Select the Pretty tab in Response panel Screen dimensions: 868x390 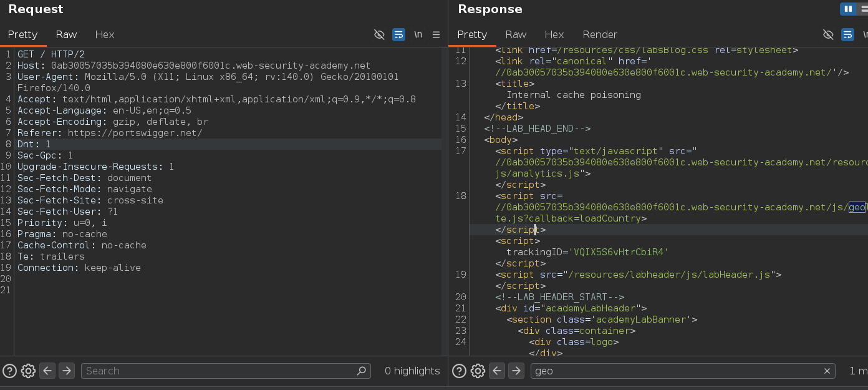click(x=472, y=35)
